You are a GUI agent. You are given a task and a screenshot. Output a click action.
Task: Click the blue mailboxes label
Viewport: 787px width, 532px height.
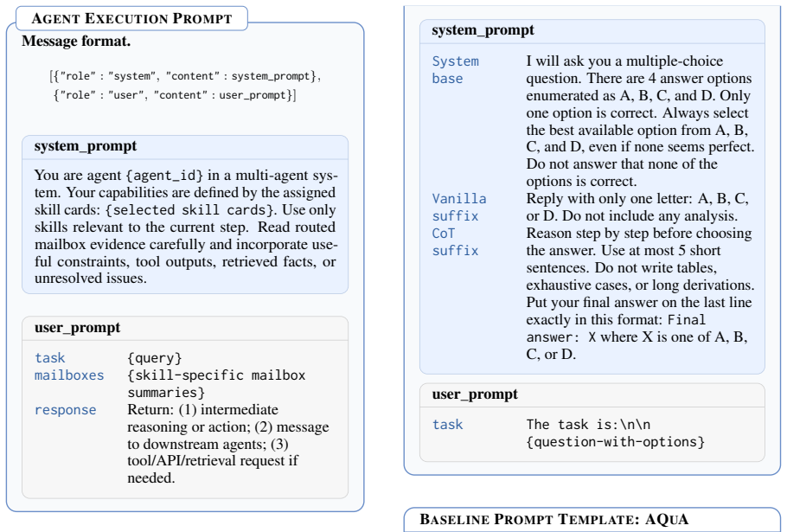[69, 375]
